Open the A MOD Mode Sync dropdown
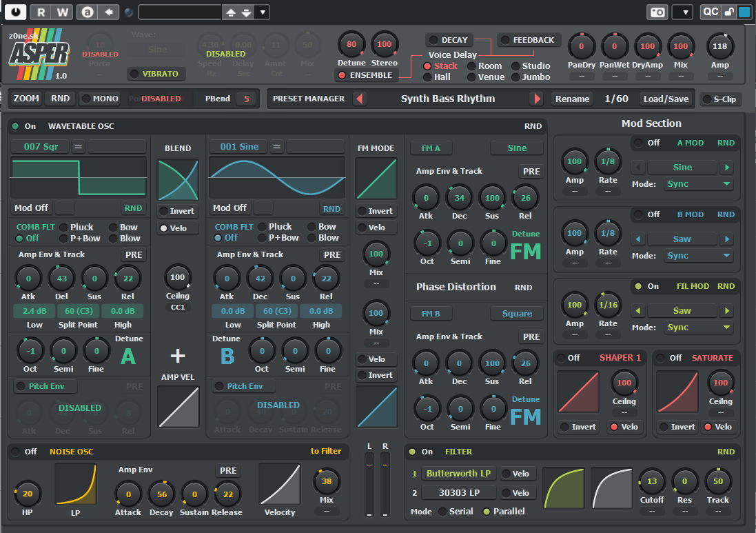 coord(699,184)
